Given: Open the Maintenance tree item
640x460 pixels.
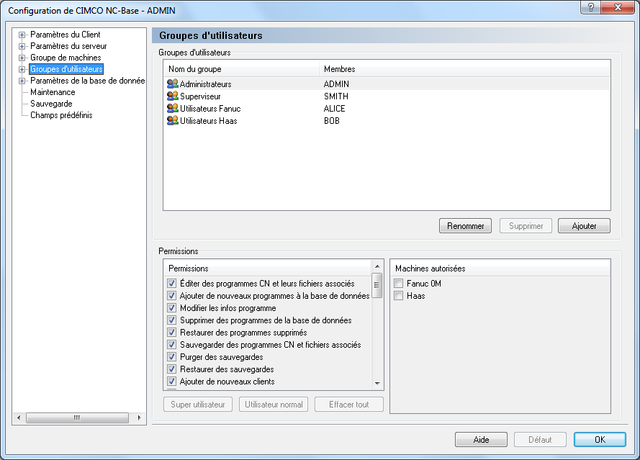Looking at the screenshot, I should (53, 92).
